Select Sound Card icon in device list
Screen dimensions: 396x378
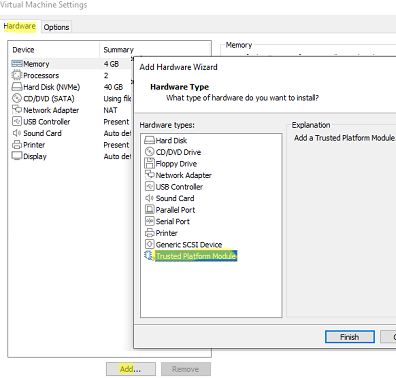(17, 133)
